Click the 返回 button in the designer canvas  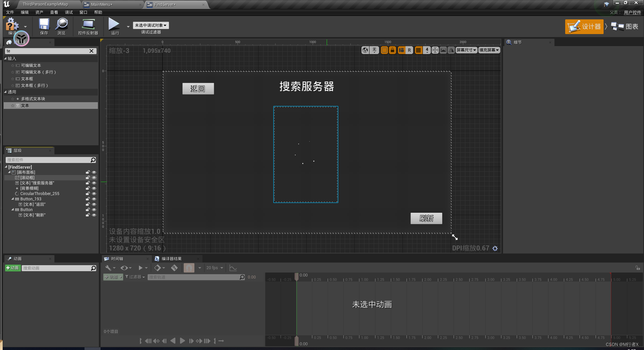pos(198,89)
